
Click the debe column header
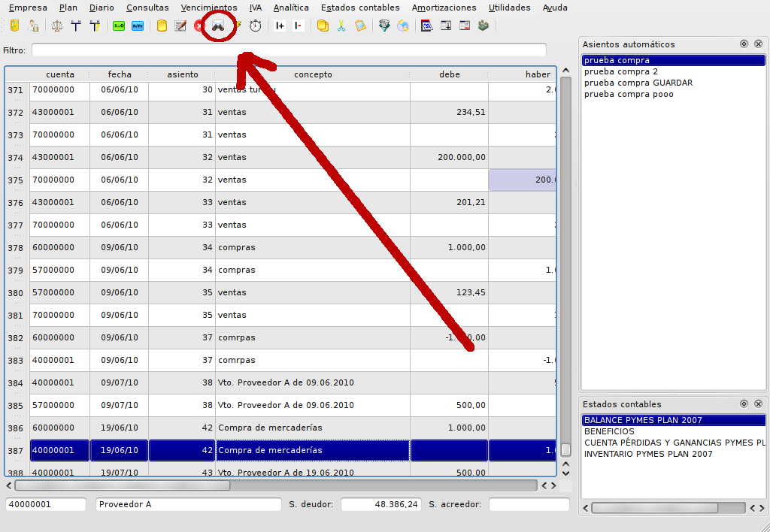450,74
